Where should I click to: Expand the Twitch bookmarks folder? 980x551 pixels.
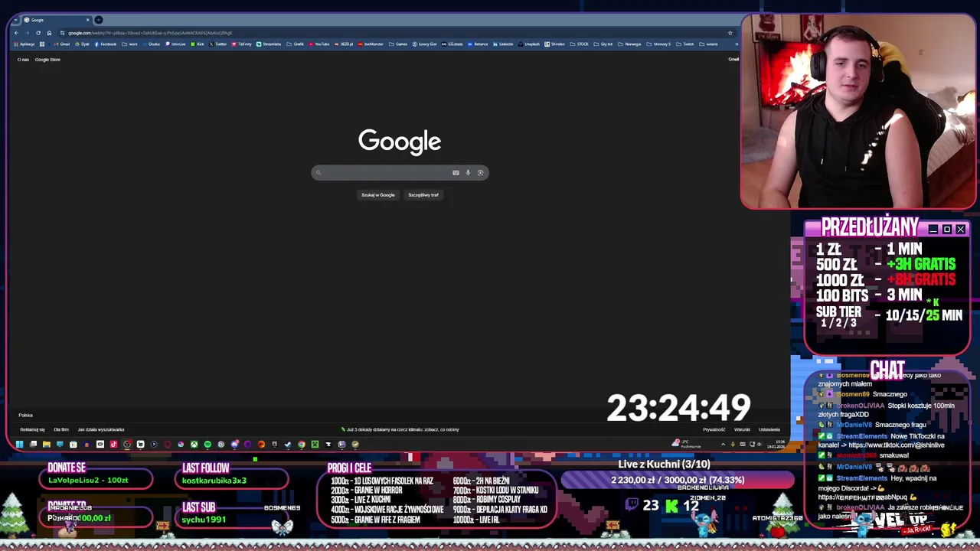point(685,44)
